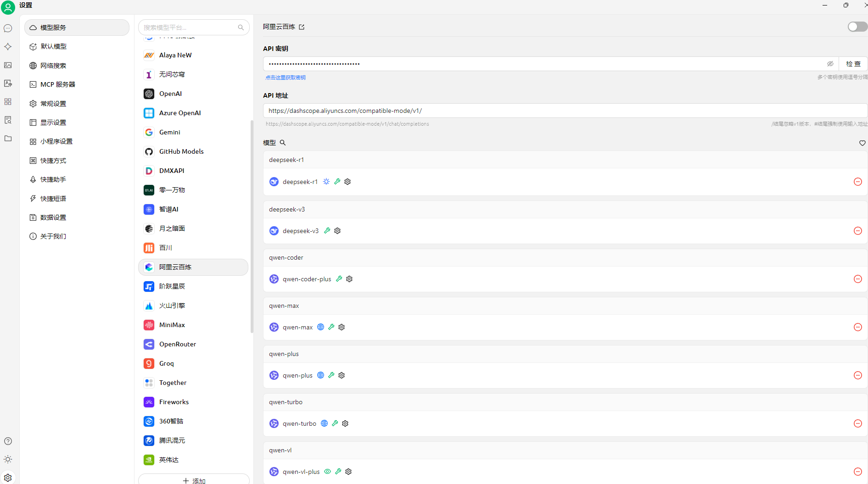Open the 阿里云百炼 external link icon
Image resolution: width=868 pixels, height=484 pixels.
pos(302,27)
